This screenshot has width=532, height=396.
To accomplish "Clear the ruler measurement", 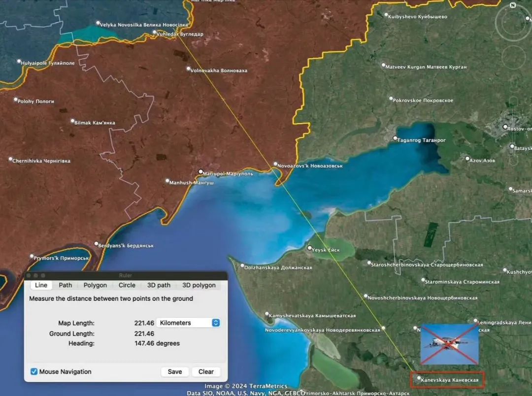I will (206, 372).
